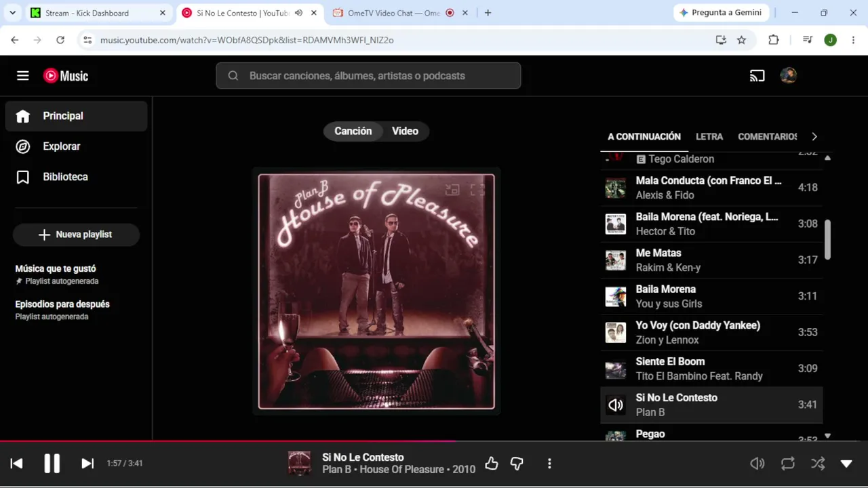Open Plan B artist link in player bar
The image size is (868, 488).
point(336,470)
